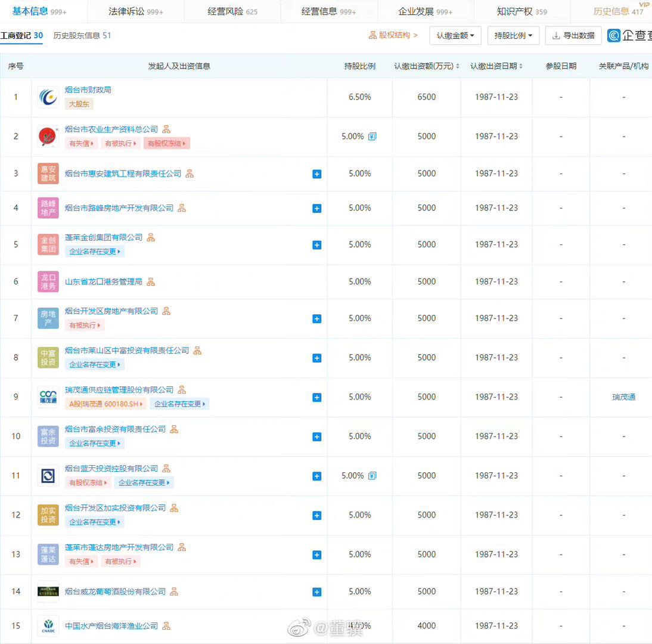The width and height of the screenshot is (652, 644).
Task: Click the yen icon beside 烟台蓝天投资控股 5.00%
Action: point(372,476)
